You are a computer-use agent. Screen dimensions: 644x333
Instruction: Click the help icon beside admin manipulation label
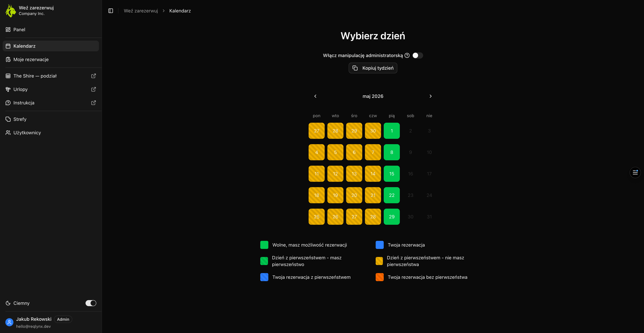click(407, 56)
